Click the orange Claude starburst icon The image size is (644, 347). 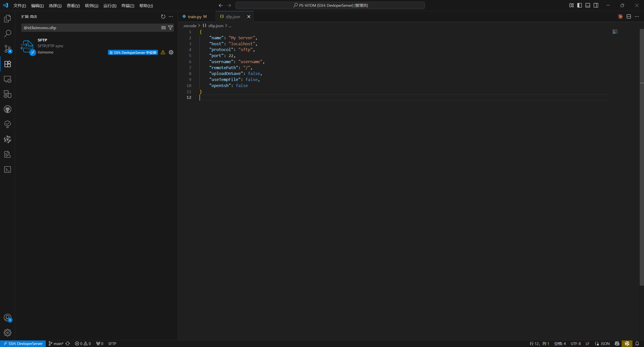620,17
